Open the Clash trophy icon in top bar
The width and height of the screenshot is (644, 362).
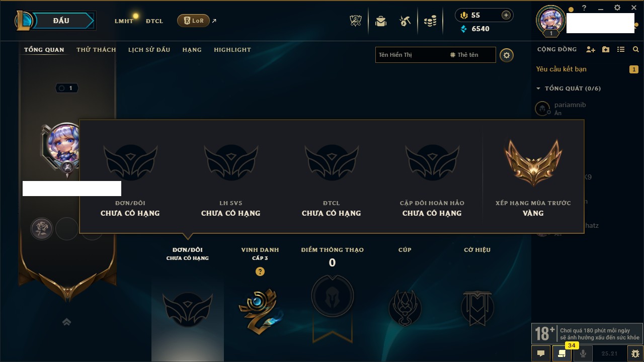point(356,21)
